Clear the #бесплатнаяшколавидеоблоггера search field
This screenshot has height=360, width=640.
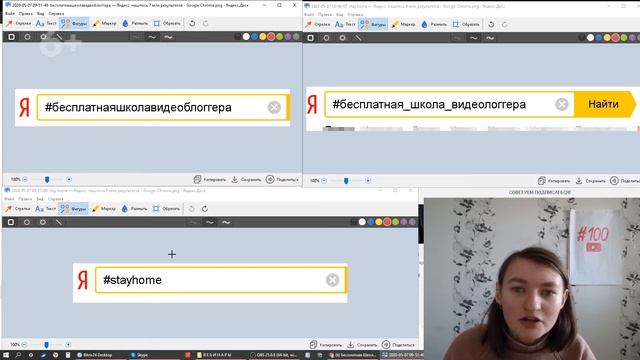274,107
